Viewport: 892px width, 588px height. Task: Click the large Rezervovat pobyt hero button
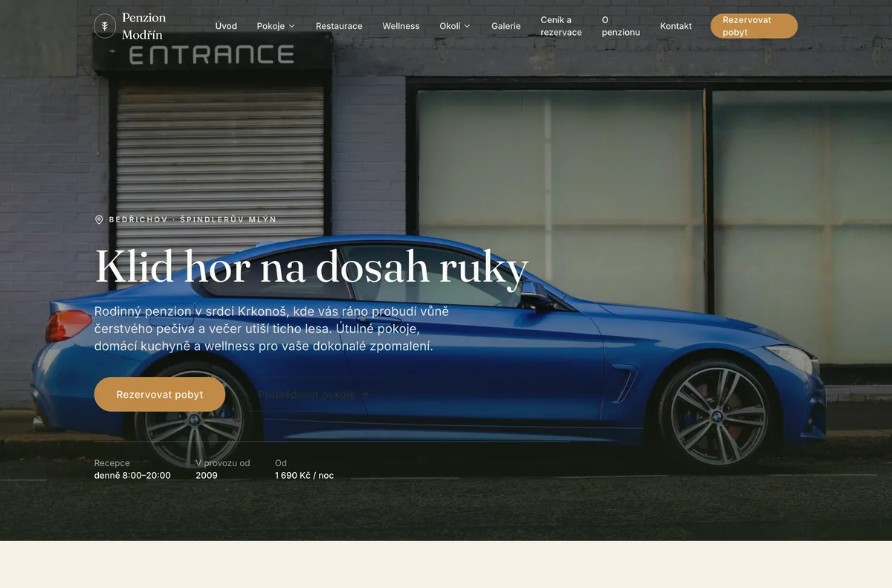pos(160,395)
